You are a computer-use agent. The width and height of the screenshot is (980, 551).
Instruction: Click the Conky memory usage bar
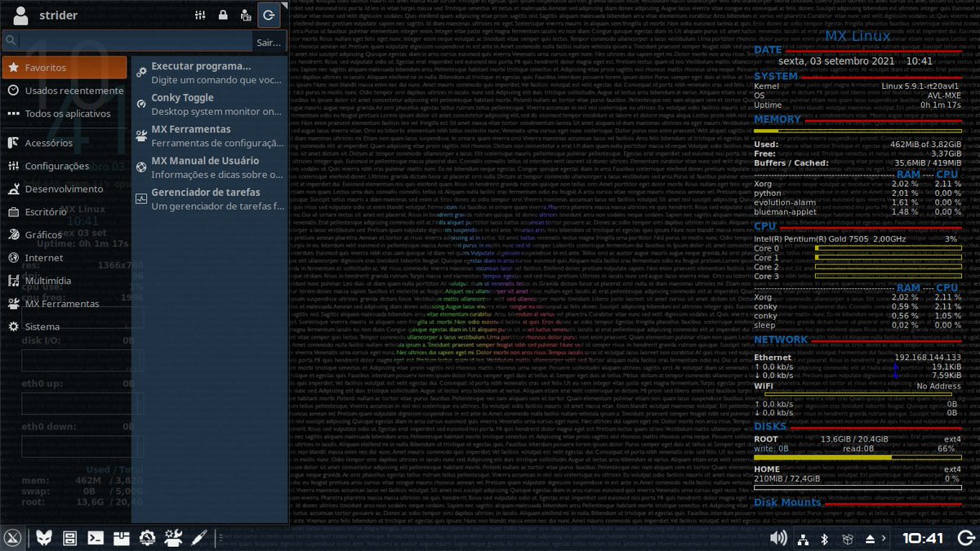click(857, 131)
